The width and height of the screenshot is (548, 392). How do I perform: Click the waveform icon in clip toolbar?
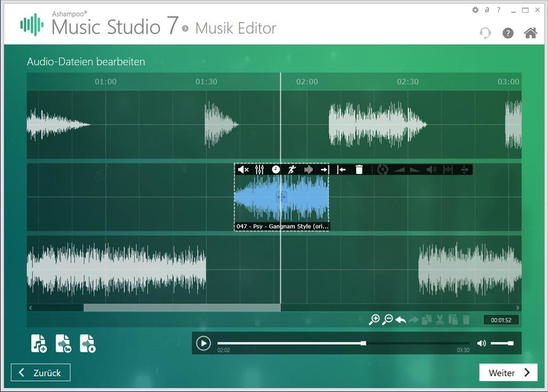[308, 170]
